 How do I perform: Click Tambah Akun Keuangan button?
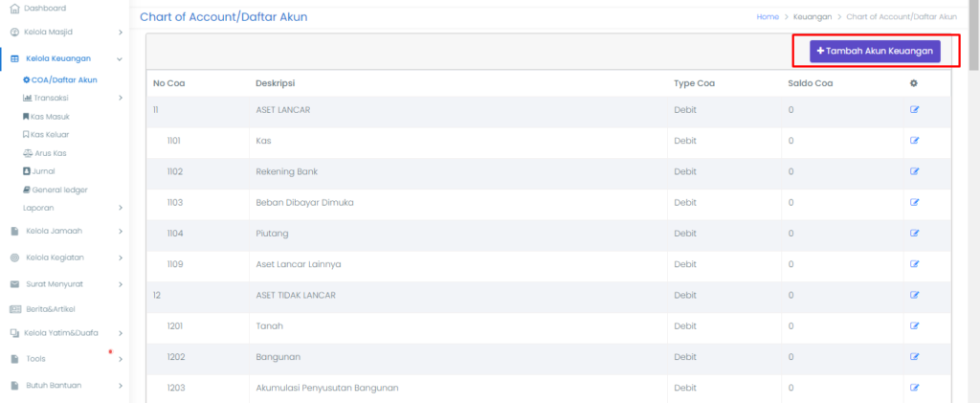(875, 51)
